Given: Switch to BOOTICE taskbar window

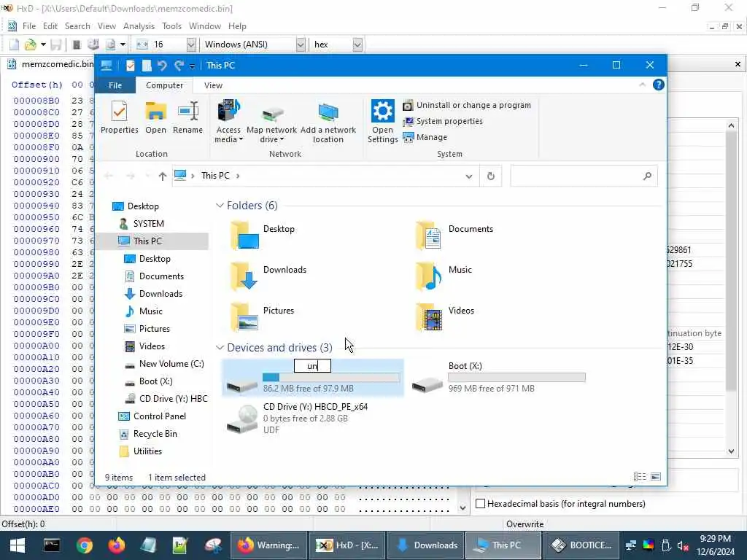Looking at the screenshot, I should coord(581,545).
